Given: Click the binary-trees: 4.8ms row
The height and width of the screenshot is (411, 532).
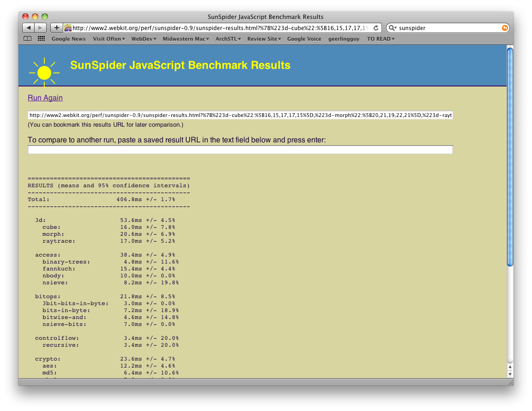Looking at the screenshot, I should pyautogui.click(x=111, y=262).
